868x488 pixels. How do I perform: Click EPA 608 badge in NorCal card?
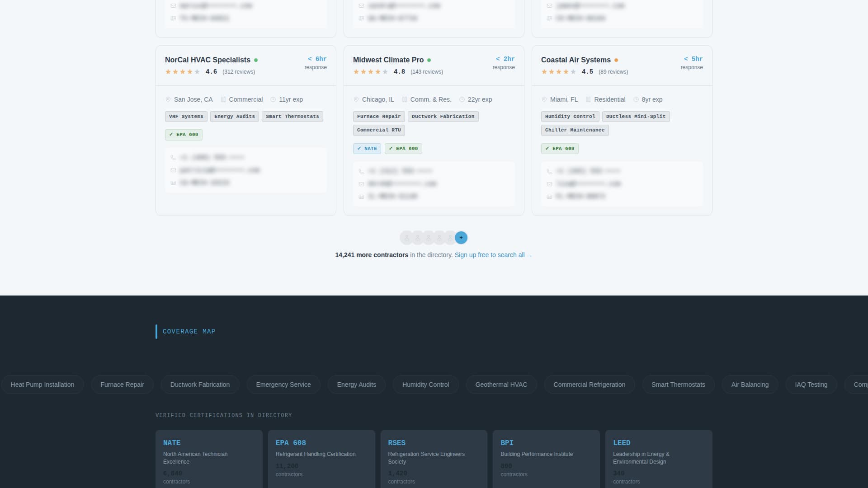(x=184, y=135)
